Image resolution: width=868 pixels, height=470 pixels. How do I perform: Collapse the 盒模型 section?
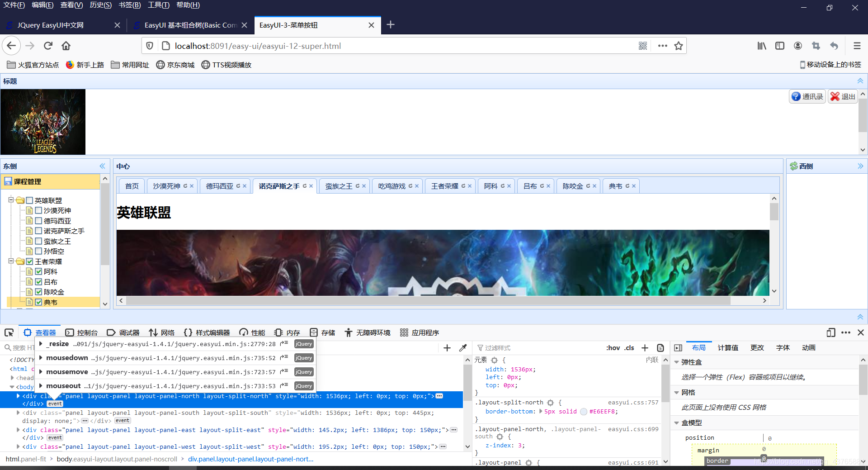point(677,423)
